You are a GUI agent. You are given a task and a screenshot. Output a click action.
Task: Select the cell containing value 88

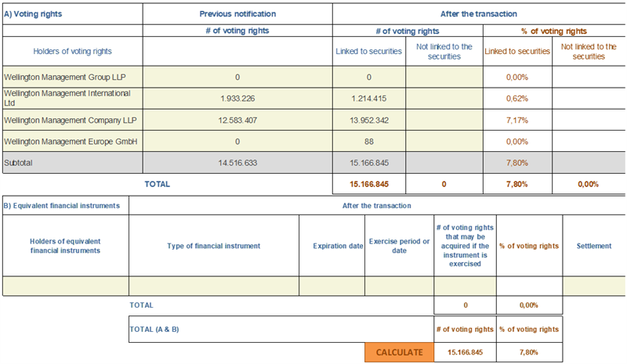pyautogui.click(x=368, y=142)
